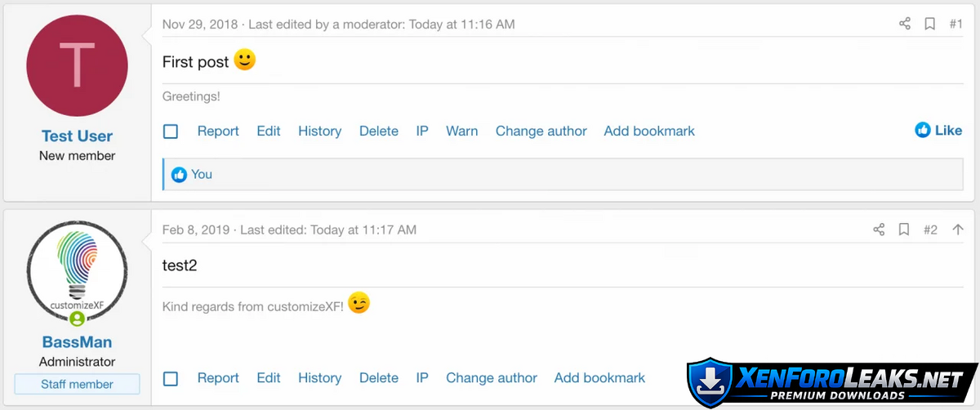Click bookmark icon beside #2
The image size is (980, 410).
(904, 230)
